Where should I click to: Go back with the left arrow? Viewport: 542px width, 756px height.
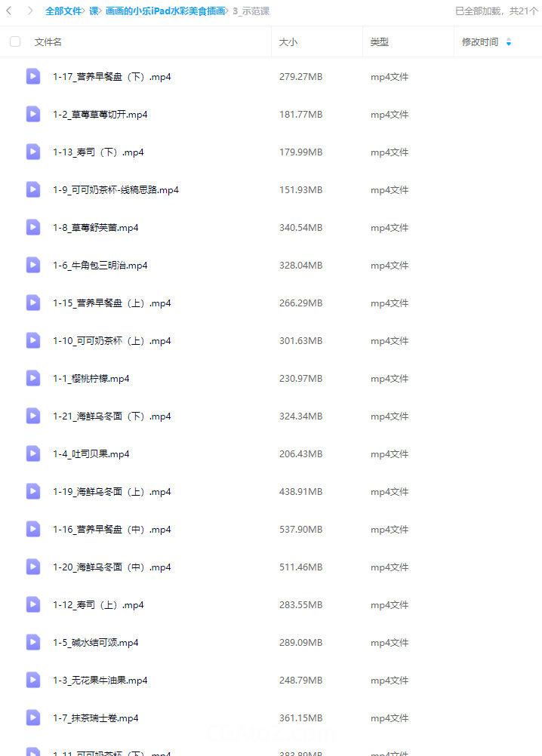(x=8, y=11)
